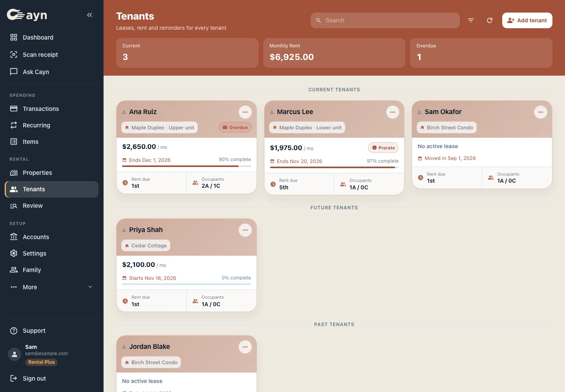565x392 pixels.
Task: Click Sam Okafor's Birch Street Condo chip
Action: [447, 127]
